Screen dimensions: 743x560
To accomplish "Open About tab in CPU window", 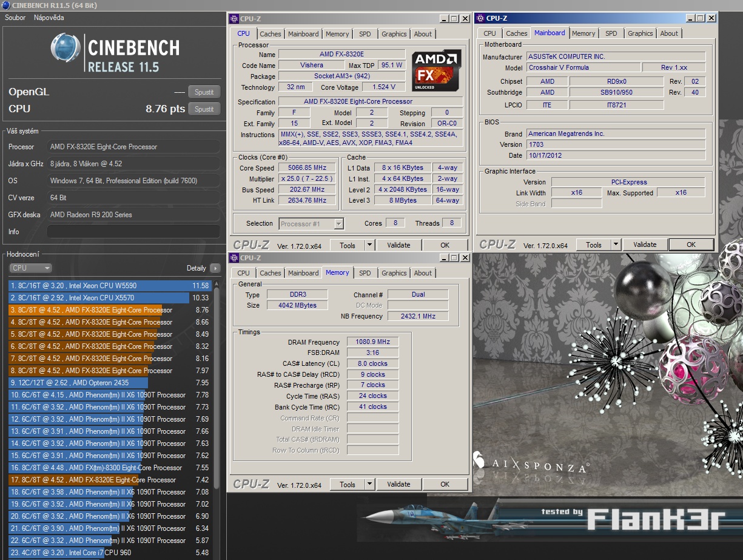I will point(423,34).
